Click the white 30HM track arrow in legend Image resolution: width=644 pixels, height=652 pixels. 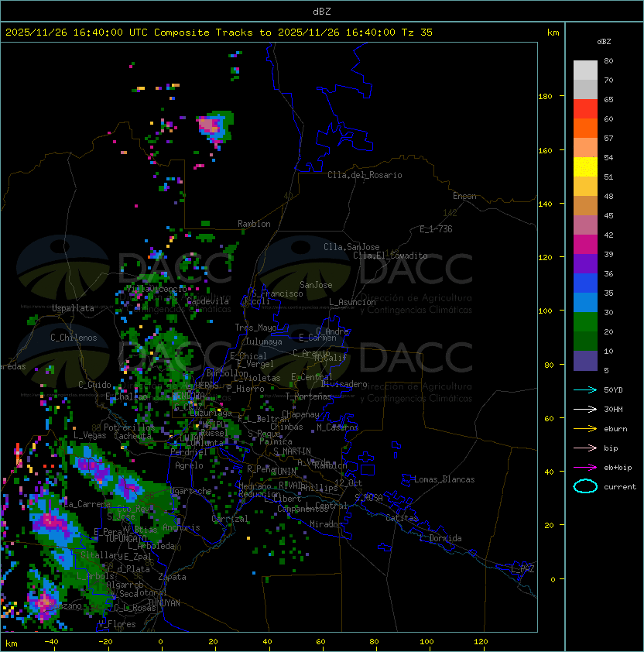585,409
